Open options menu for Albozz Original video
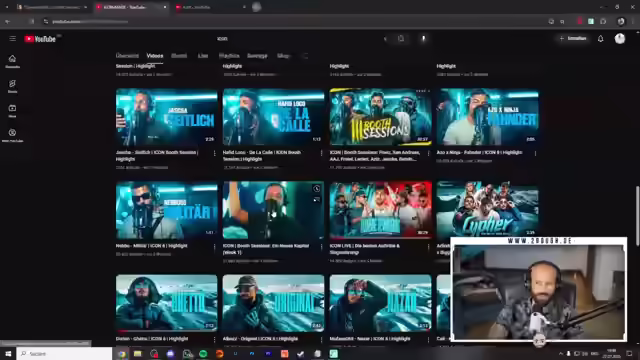The width and height of the screenshot is (640, 360). click(322, 340)
